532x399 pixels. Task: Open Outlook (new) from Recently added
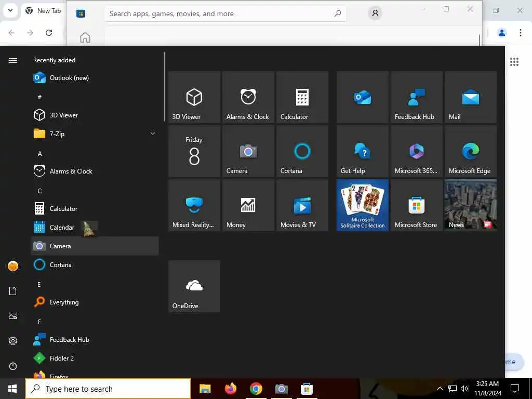point(95,78)
